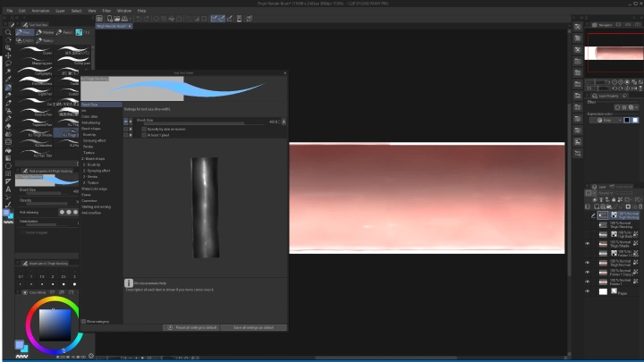Select the highlighted Pen tool
Image resolution: width=644 pixels, height=362 pixels.
8,87
